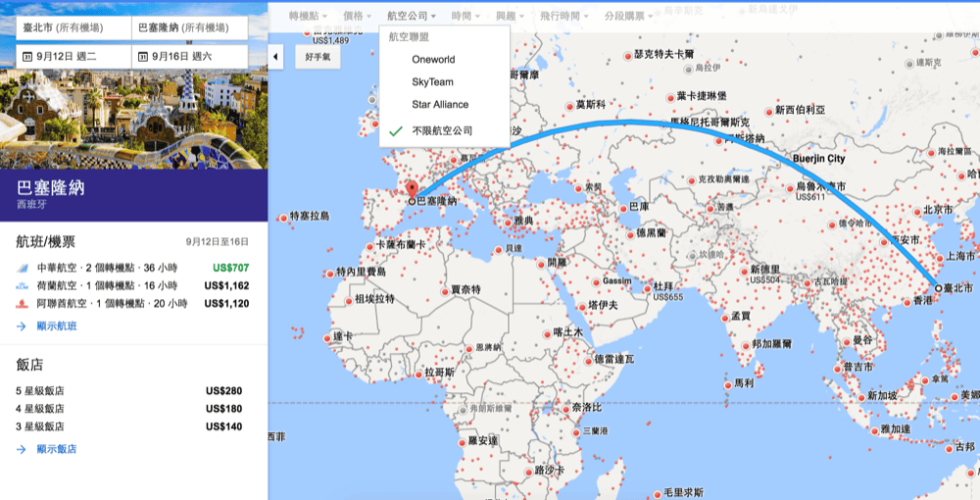Select the 特塞拉島 map marker

click(x=284, y=218)
